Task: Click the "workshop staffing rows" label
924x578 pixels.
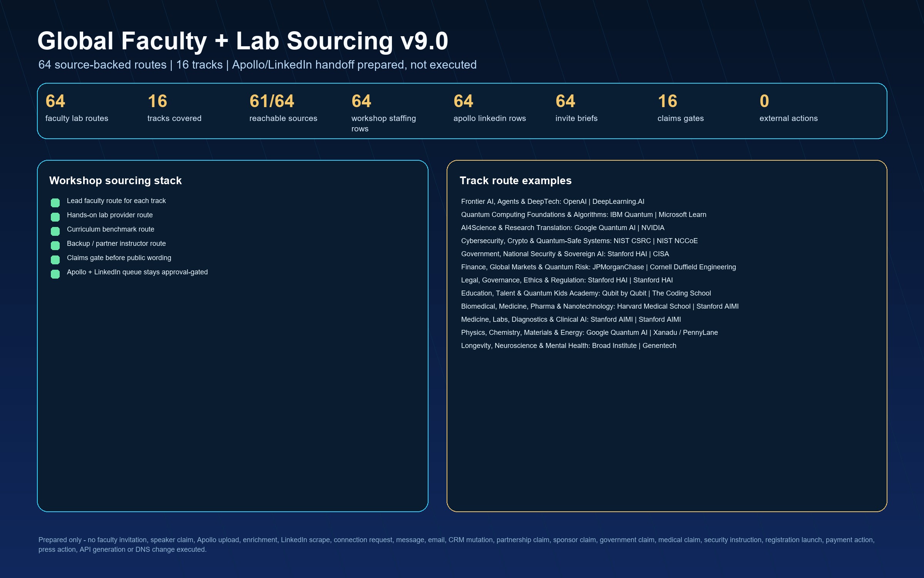Action: [x=384, y=123]
